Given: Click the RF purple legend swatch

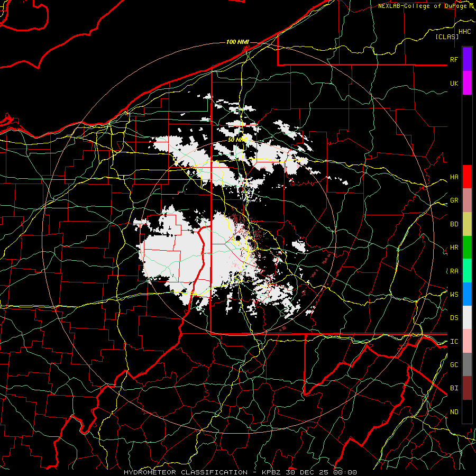Looking at the screenshot, I should (467, 59).
